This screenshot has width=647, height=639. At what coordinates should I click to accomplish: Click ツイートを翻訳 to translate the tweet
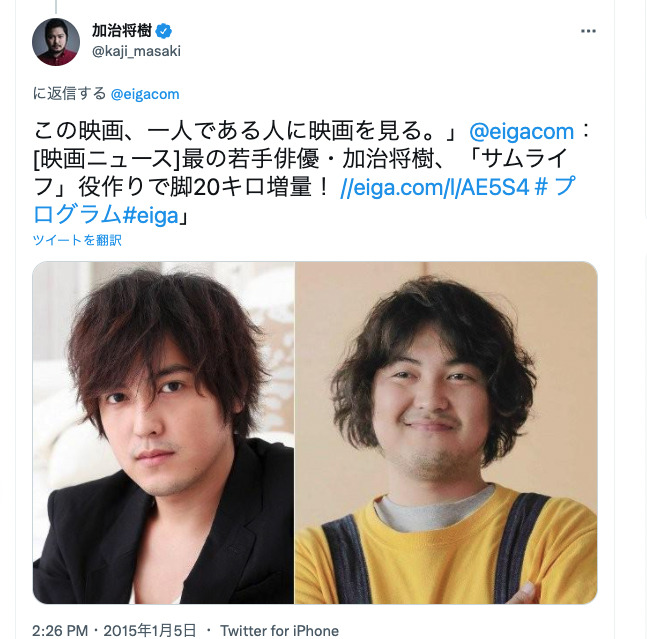[x=77, y=240]
